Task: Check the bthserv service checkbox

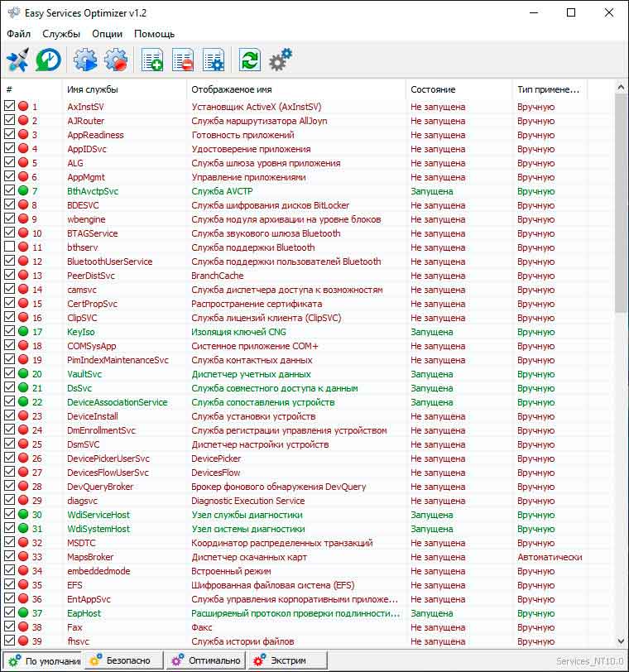Action: coord(9,247)
